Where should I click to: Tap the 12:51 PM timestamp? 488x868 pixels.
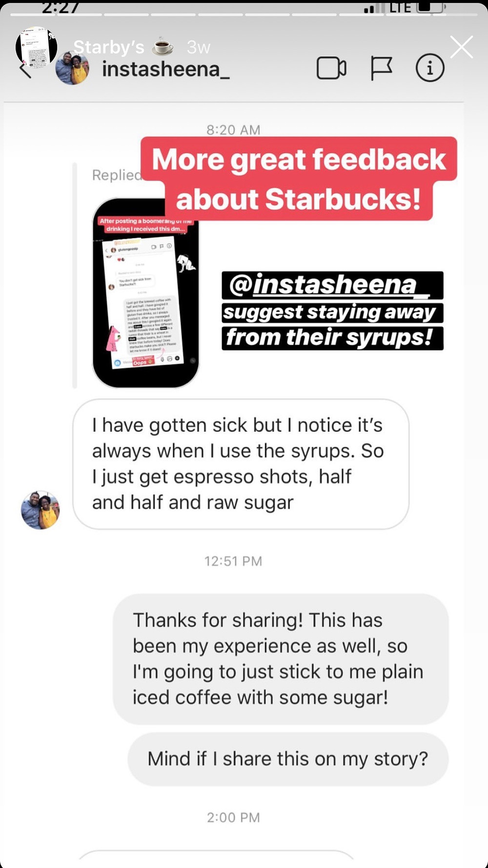(233, 561)
